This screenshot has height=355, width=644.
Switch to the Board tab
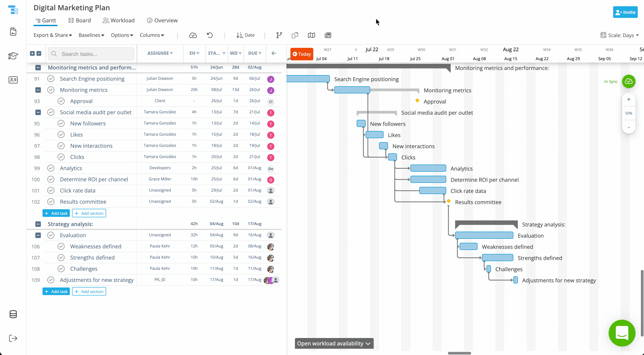79,21
